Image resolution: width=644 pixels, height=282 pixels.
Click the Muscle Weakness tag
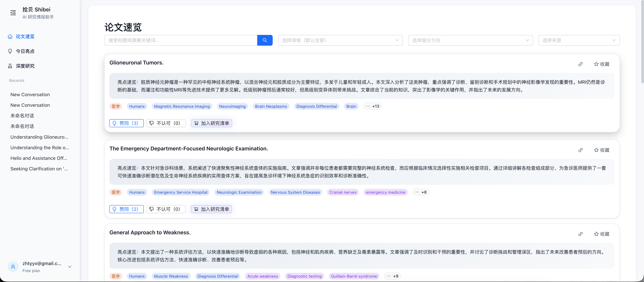click(171, 276)
